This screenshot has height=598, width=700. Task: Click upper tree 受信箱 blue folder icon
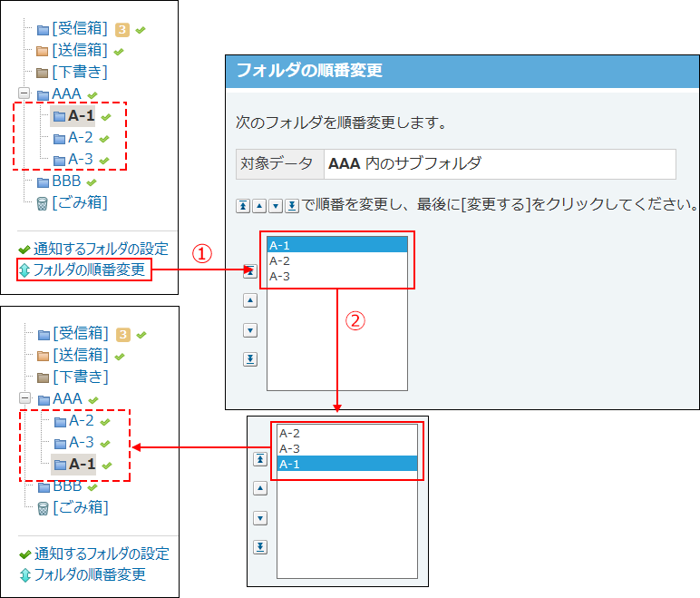pyautogui.click(x=43, y=30)
